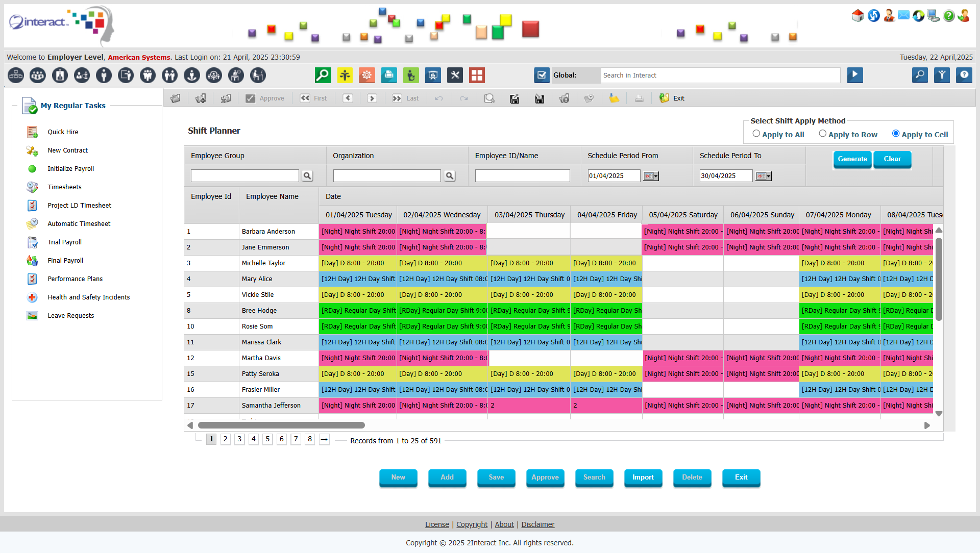
Task: Click the Home house icon
Action: point(858,16)
